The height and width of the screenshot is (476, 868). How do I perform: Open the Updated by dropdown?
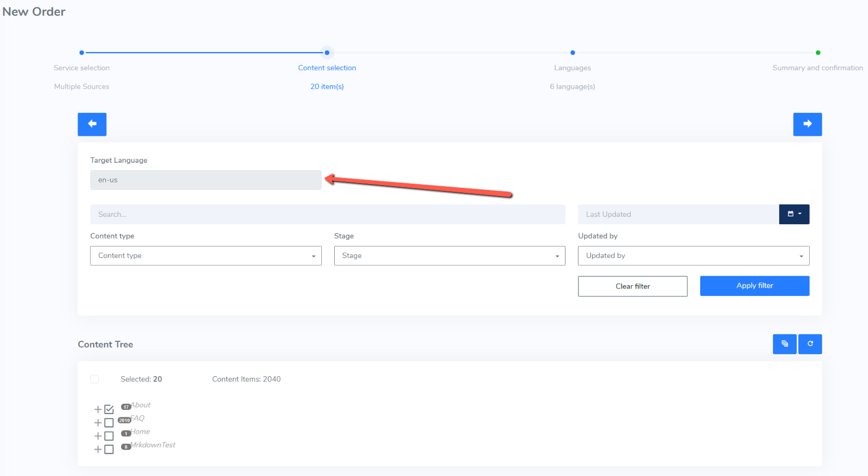694,256
